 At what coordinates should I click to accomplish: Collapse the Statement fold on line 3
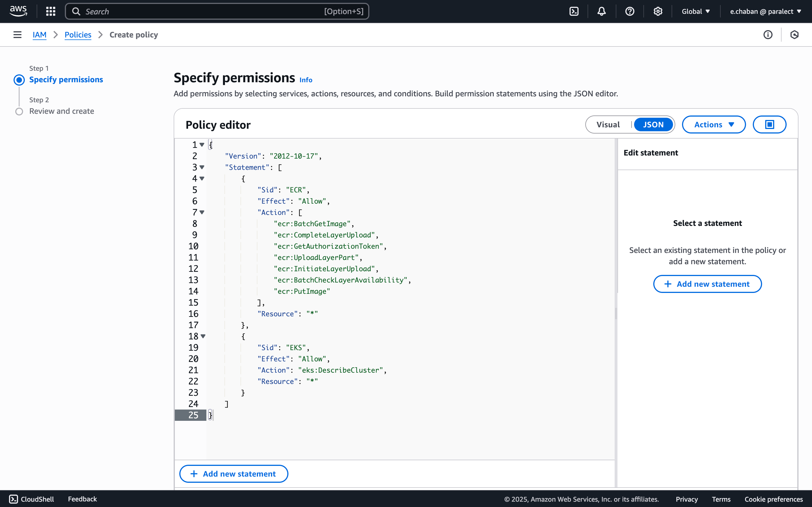click(x=202, y=167)
